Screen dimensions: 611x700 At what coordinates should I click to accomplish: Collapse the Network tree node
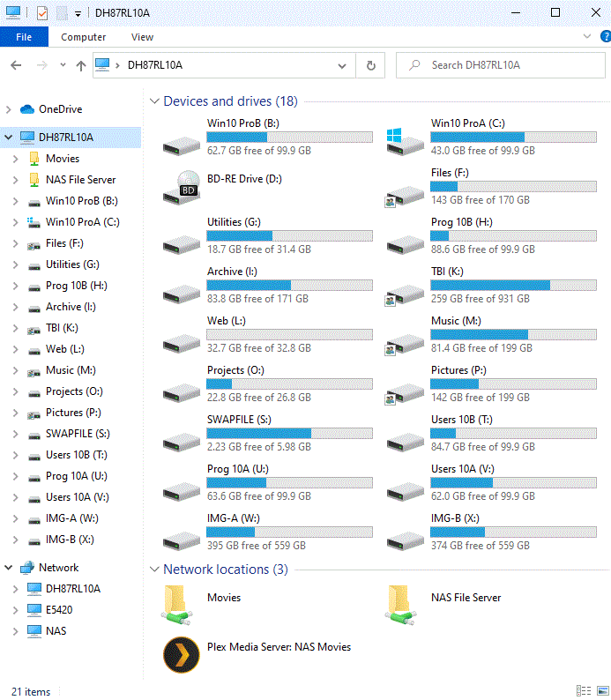pyautogui.click(x=9, y=568)
